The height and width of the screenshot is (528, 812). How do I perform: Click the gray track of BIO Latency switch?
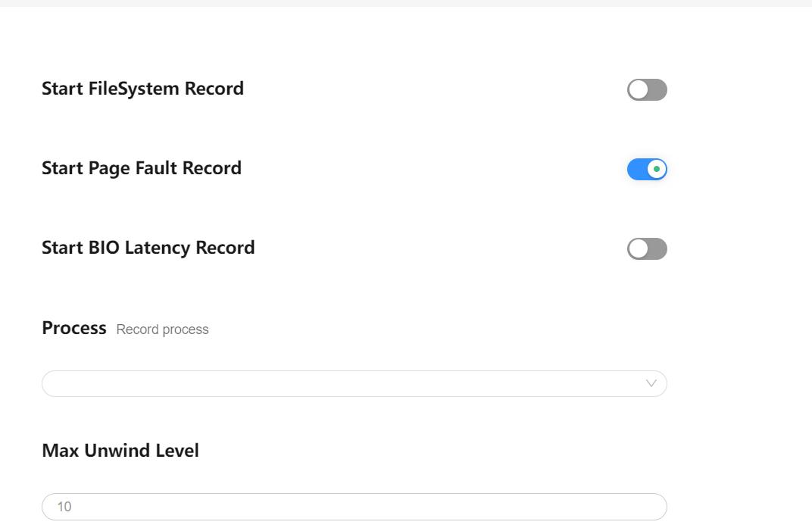tap(658, 249)
